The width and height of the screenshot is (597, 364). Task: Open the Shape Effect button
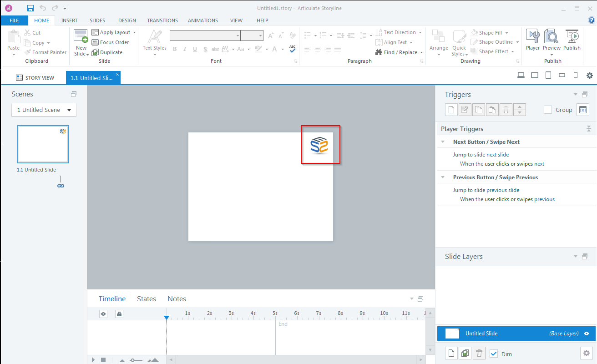[492, 51]
